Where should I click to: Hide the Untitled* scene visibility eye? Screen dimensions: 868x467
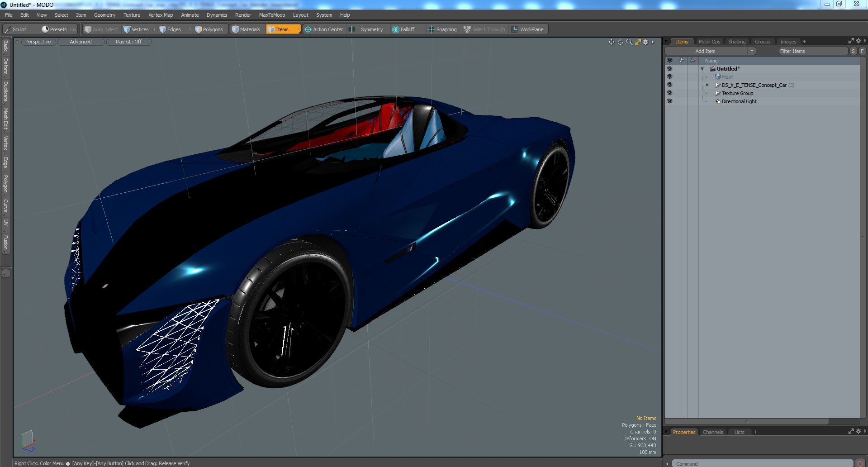669,69
